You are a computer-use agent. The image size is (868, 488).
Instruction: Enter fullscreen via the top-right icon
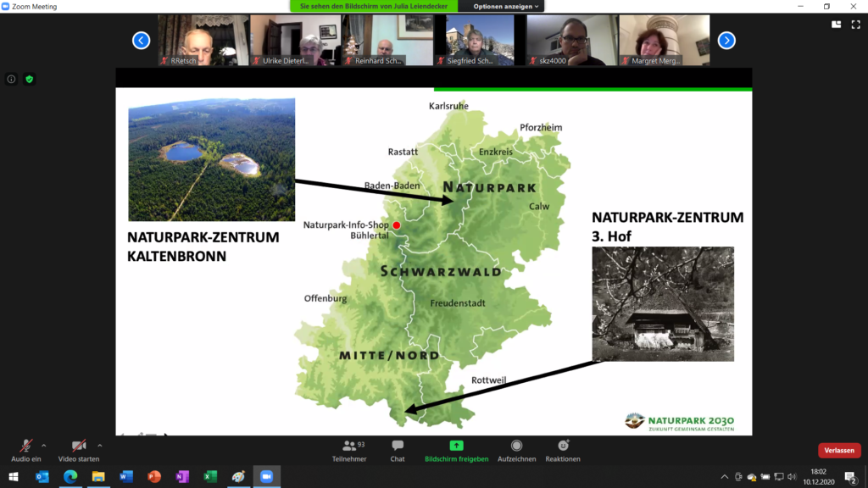pos(855,25)
